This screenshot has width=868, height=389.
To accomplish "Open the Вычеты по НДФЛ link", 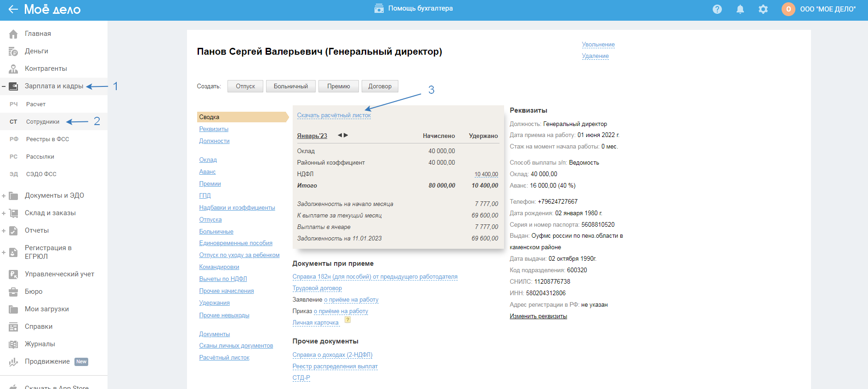I will pos(223,279).
